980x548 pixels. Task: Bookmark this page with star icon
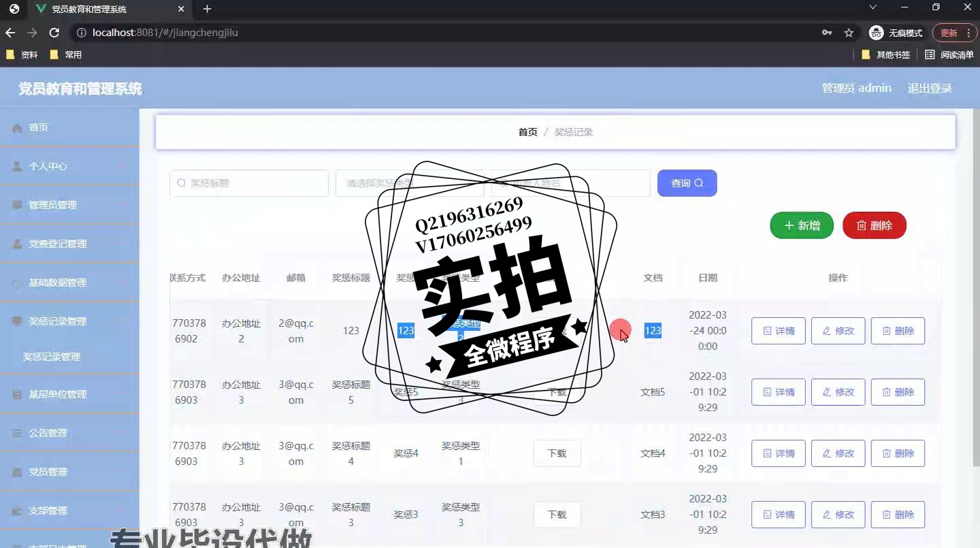coord(849,33)
